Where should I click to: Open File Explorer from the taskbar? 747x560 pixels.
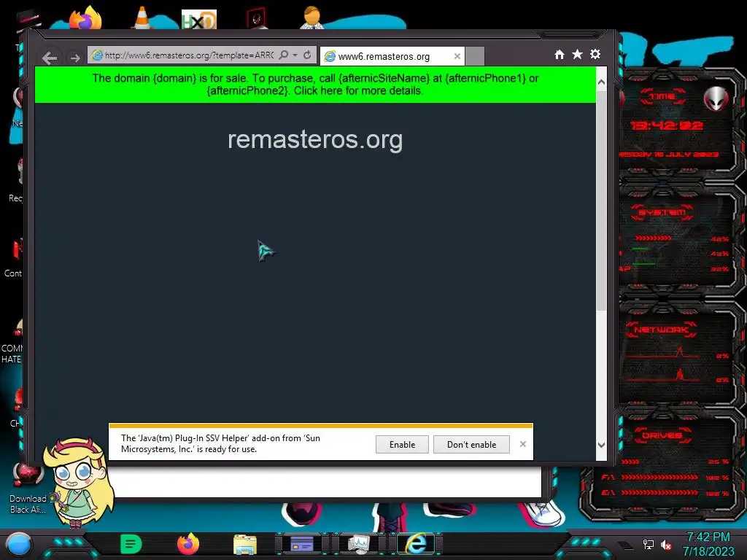245,544
